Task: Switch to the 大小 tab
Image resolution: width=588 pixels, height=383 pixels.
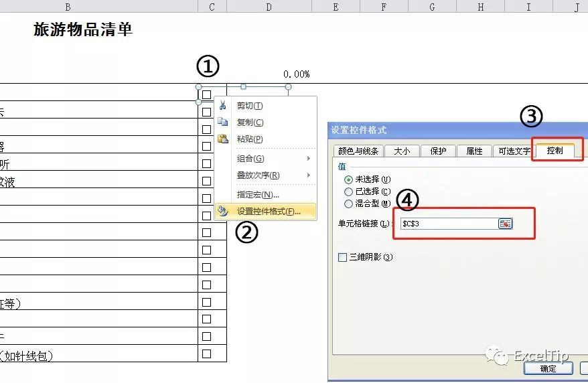Action: pos(402,151)
